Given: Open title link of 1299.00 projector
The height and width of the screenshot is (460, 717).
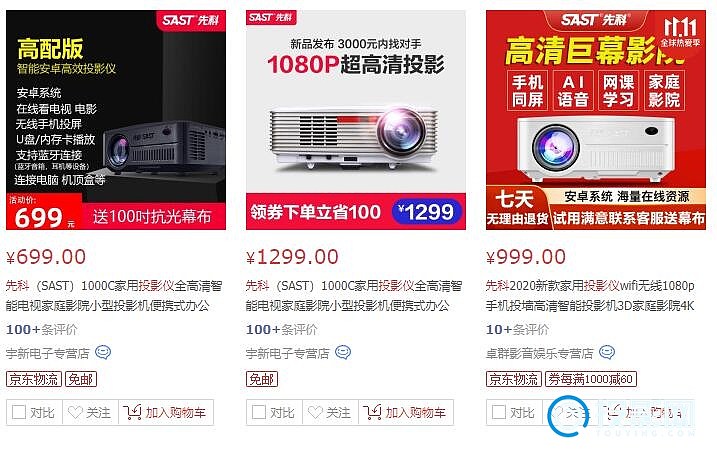Looking at the screenshot, I should (354, 295).
